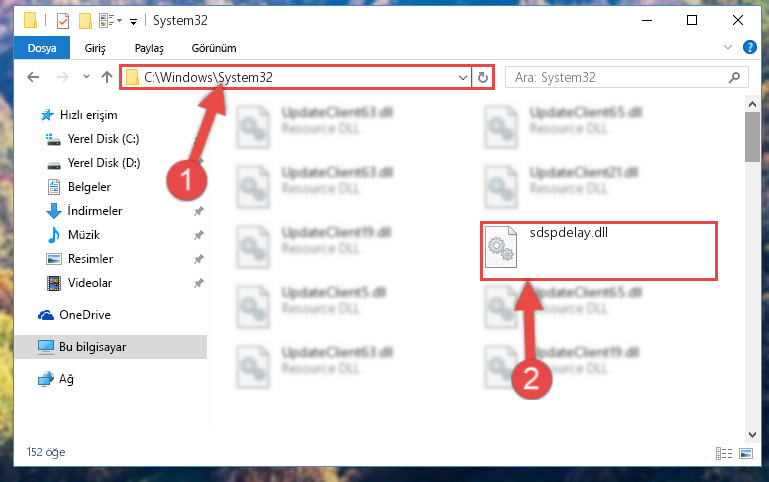Refresh the System32 folder view

[483, 77]
